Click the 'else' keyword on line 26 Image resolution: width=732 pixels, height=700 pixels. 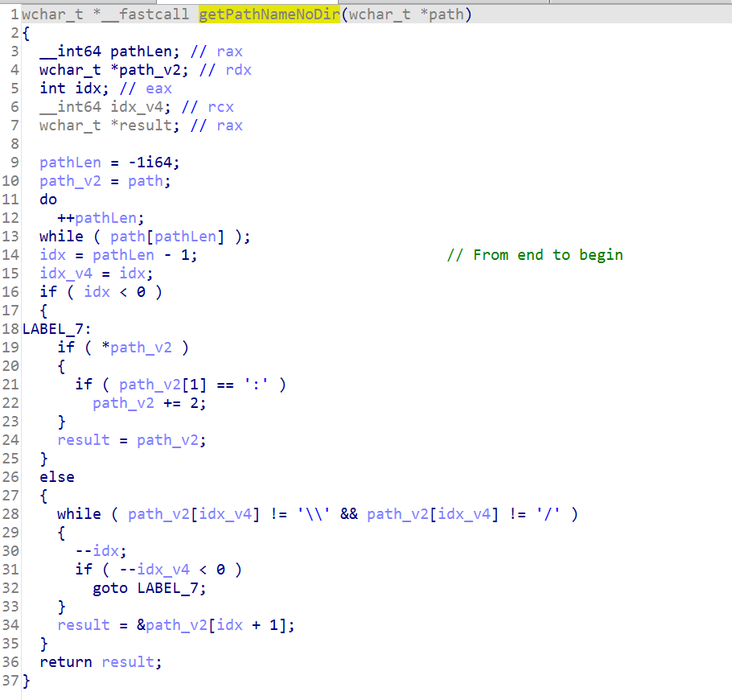click(57, 477)
